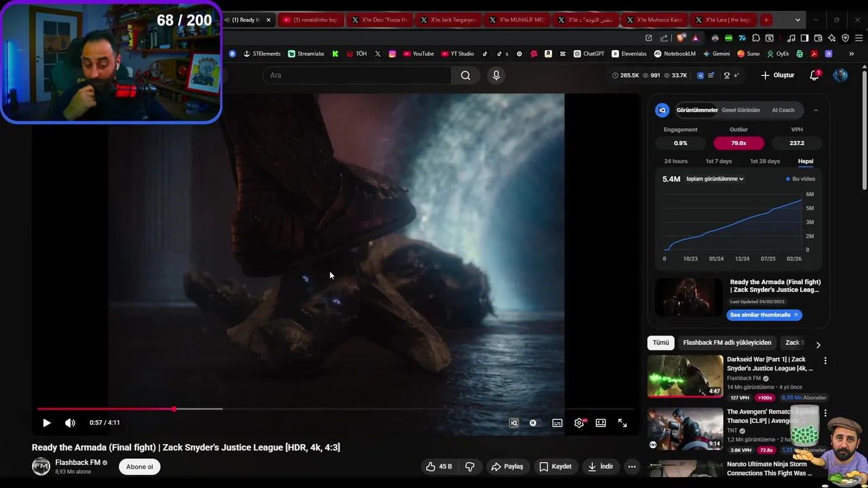Open the Instagram bookmark icon

392,54
